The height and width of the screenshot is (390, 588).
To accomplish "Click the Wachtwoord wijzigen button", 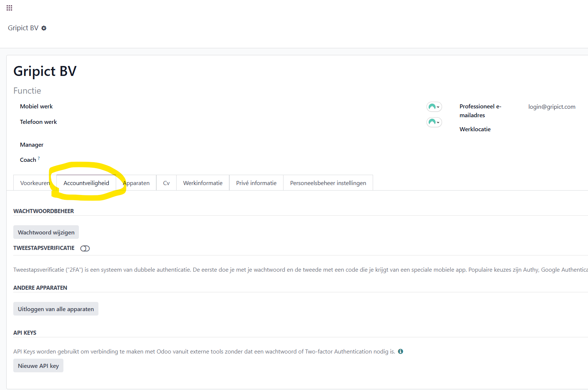I will [46, 232].
